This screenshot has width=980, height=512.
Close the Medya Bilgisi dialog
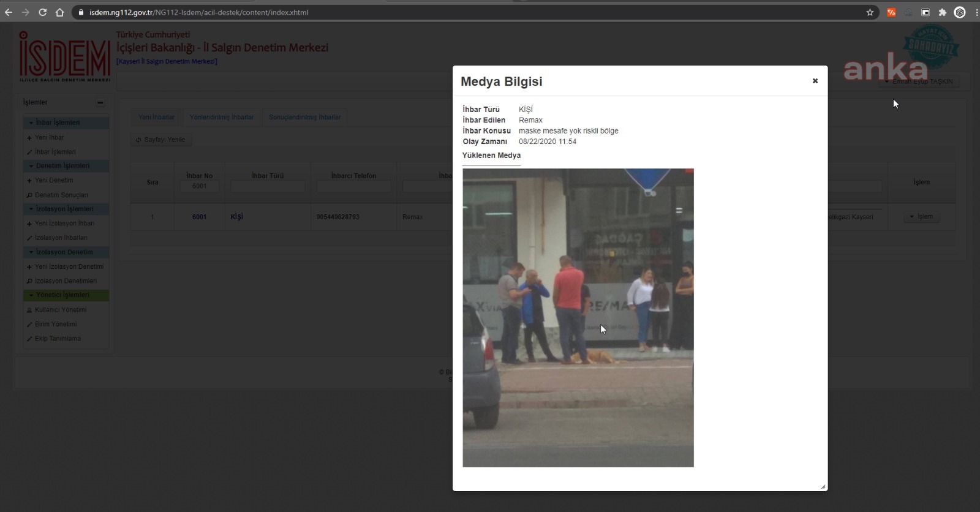point(815,81)
